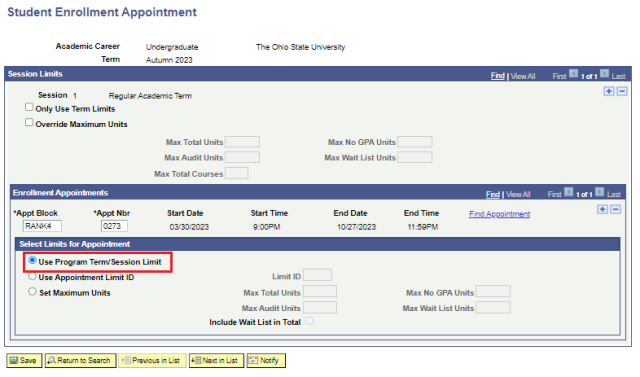Click session Max Wait List Units field
This screenshot has width=640, height=377.
[x=415, y=157]
